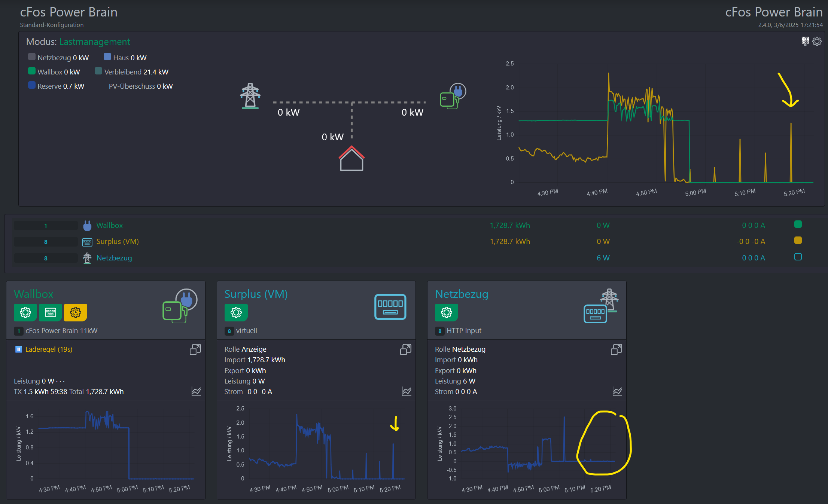Viewport: 828px width, 504px height.
Task: Click TX 1.5 kWh 59:38 text
Action: [x=40, y=391]
